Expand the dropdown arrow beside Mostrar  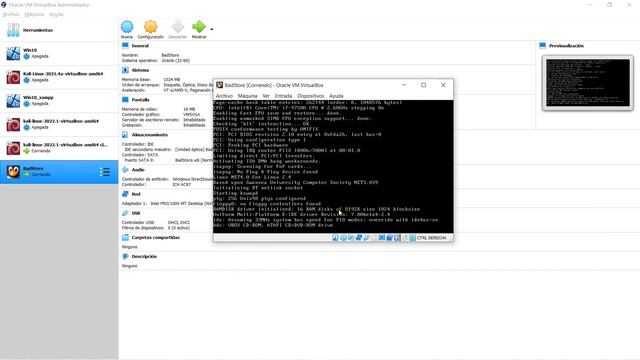(x=211, y=29)
